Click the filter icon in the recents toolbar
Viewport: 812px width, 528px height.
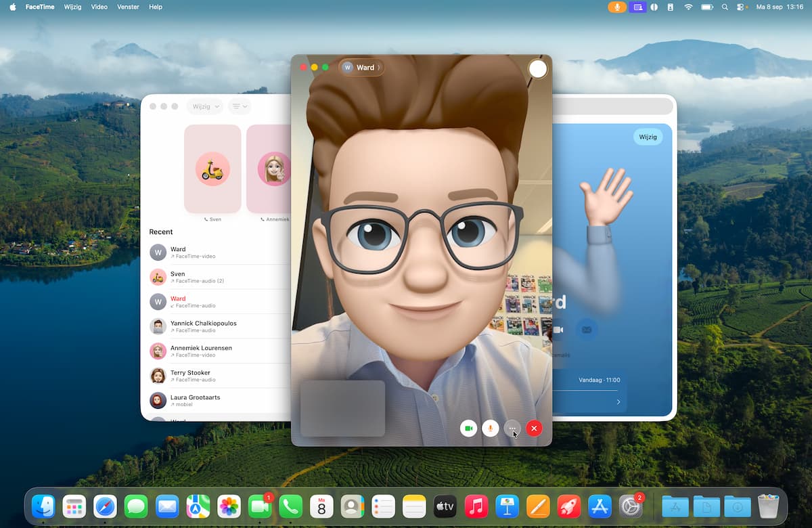click(239, 106)
